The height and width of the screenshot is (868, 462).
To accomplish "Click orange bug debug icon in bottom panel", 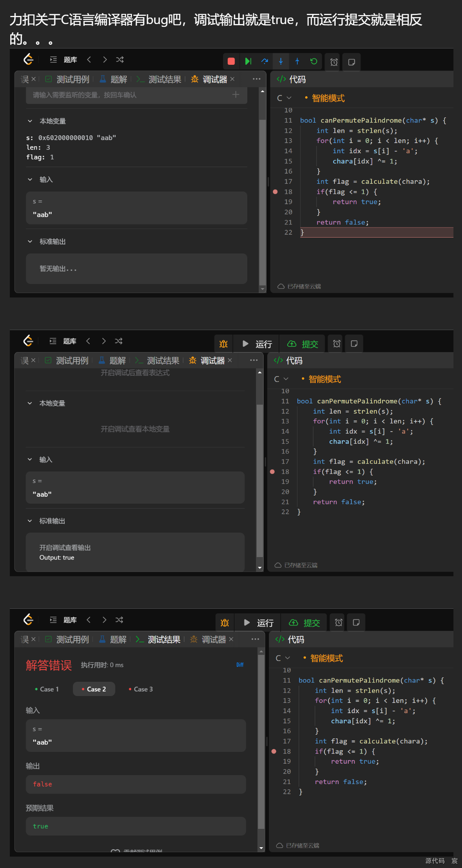I will click(x=225, y=623).
